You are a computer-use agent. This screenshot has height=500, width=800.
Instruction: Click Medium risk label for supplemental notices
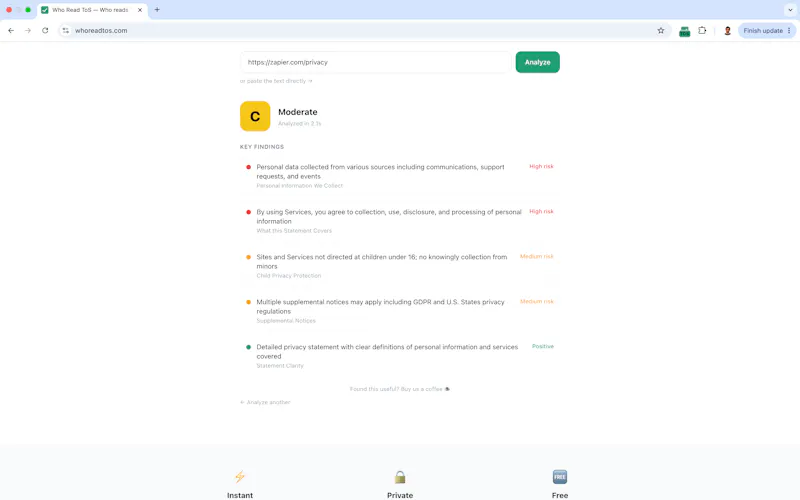click(x=536, y=301)
